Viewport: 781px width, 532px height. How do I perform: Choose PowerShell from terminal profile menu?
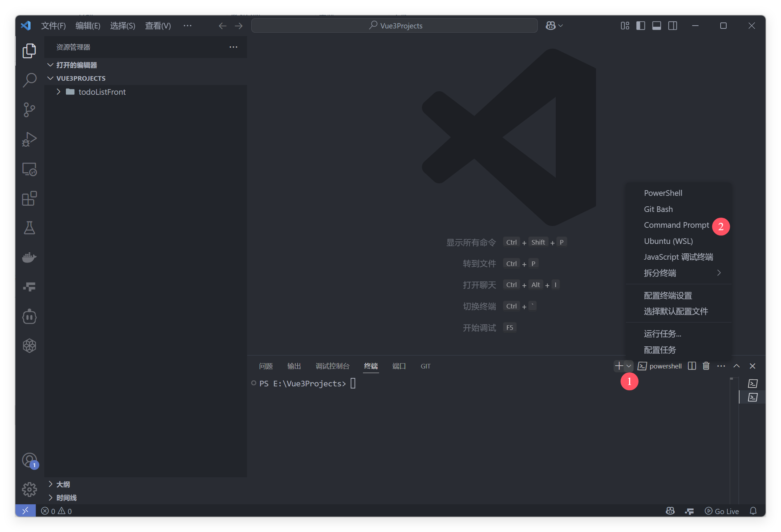[x=679, y=193]
